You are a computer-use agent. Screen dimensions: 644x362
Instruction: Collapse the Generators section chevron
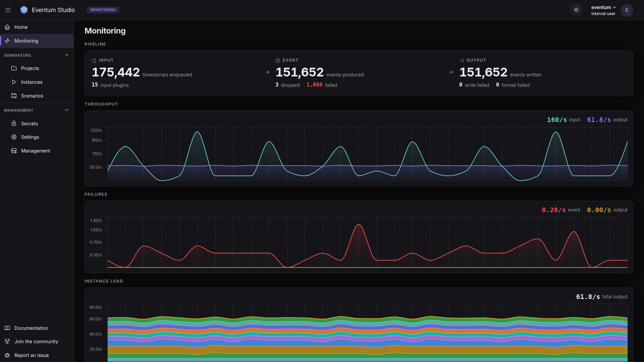click(67, 55)
